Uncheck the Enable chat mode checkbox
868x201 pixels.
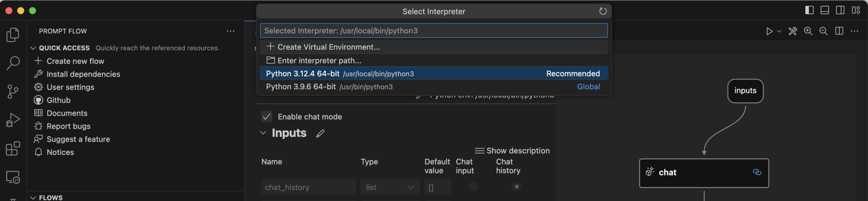click(267, 117)
